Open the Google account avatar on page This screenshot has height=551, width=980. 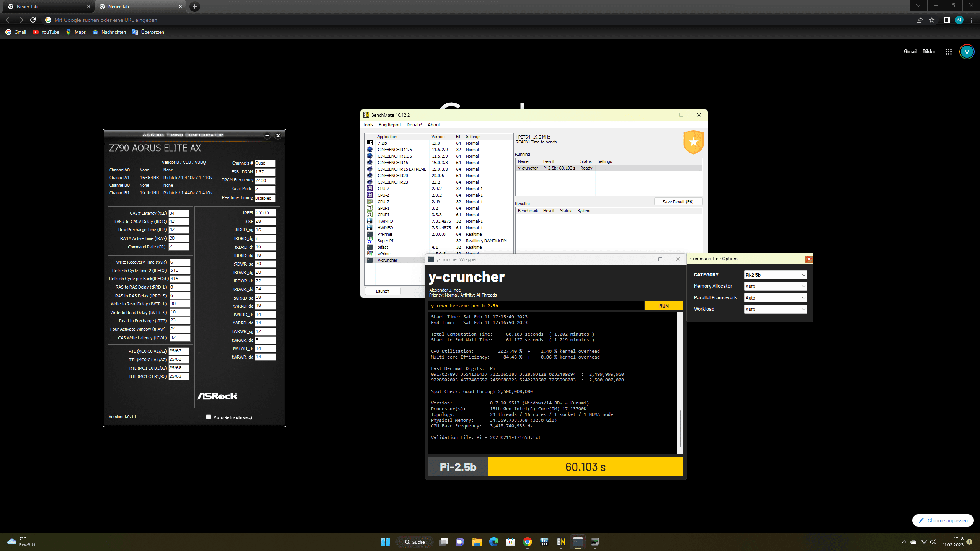pyautogui.click(x=967, y=52)
